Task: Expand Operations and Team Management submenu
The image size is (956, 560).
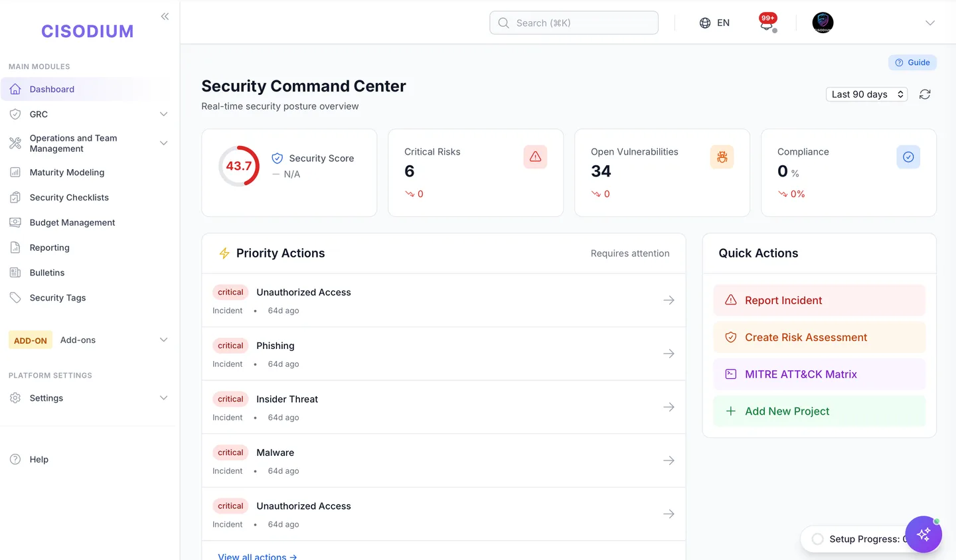Action: (163, 143)
